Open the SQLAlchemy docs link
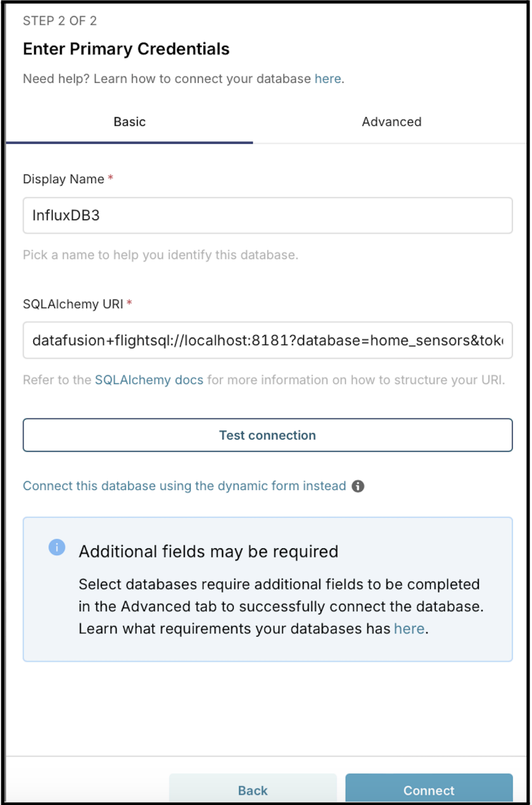 (x=149, y=380)
